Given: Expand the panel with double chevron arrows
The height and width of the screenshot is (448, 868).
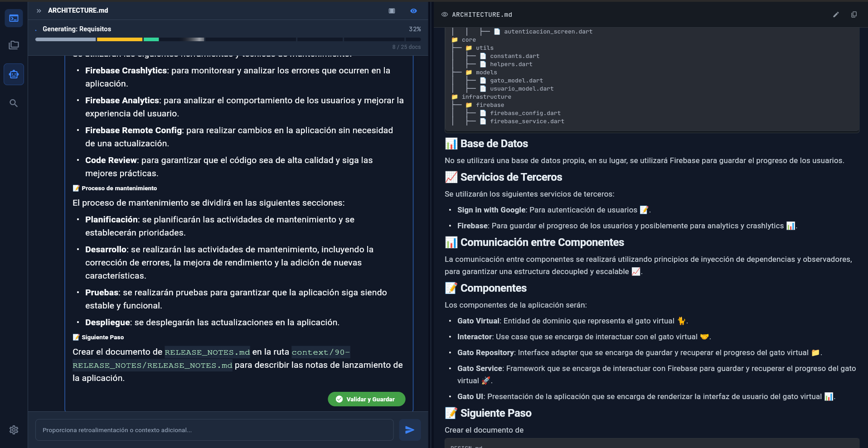Looking at the screenshot, I should coord(39,11).
